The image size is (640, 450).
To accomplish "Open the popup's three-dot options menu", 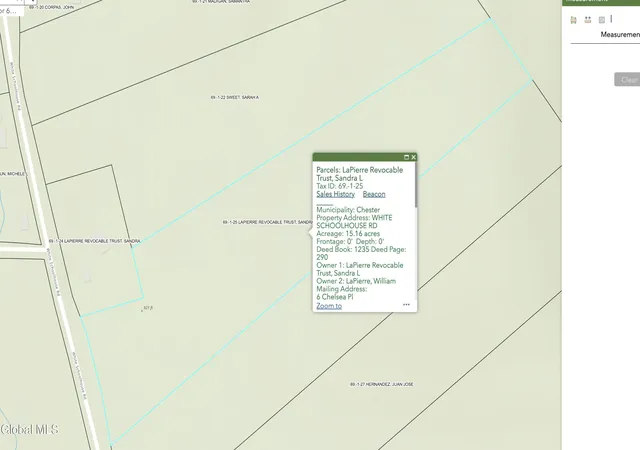I will pyautogui.click(x=406, y=305).
